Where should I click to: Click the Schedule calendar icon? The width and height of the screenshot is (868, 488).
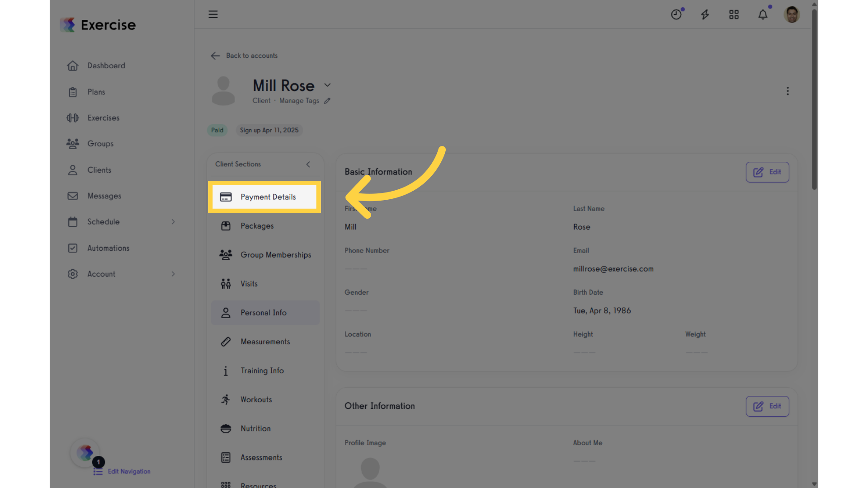click(73, 222)
